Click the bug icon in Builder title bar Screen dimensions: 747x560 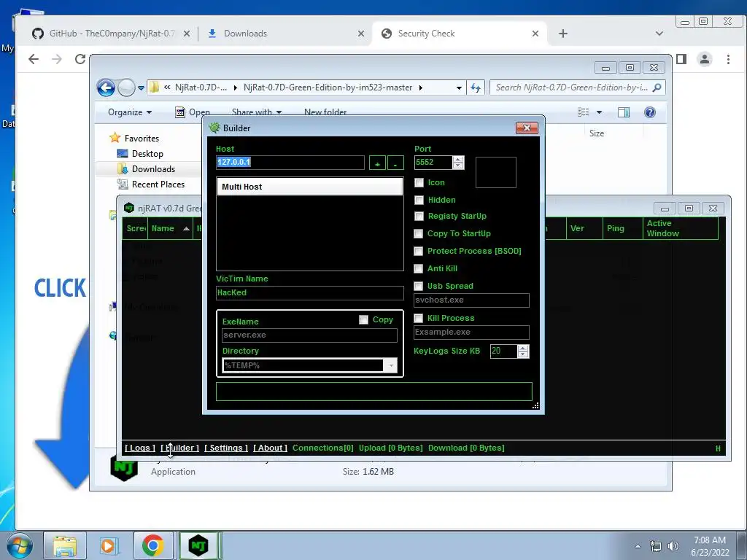[215, 128]
